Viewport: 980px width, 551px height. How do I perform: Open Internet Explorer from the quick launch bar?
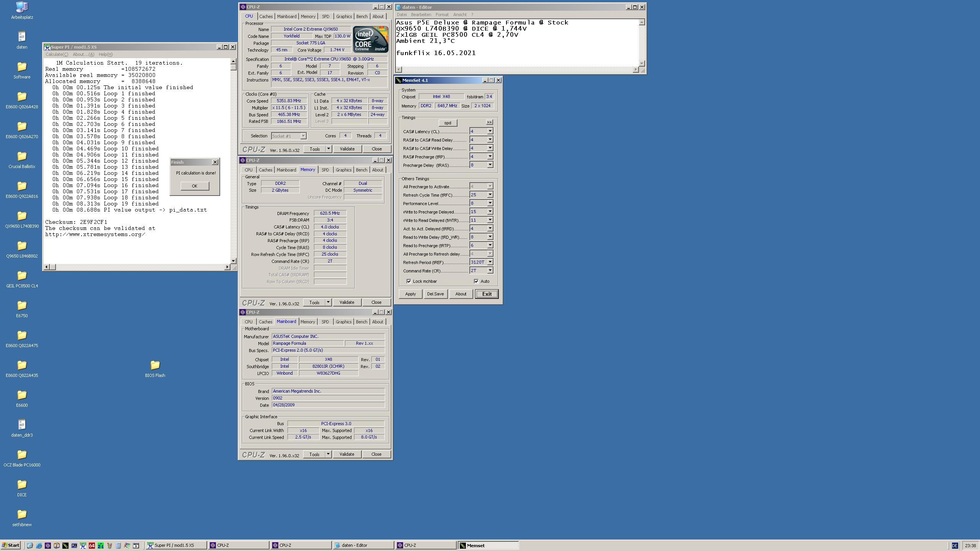click(39, 546)
